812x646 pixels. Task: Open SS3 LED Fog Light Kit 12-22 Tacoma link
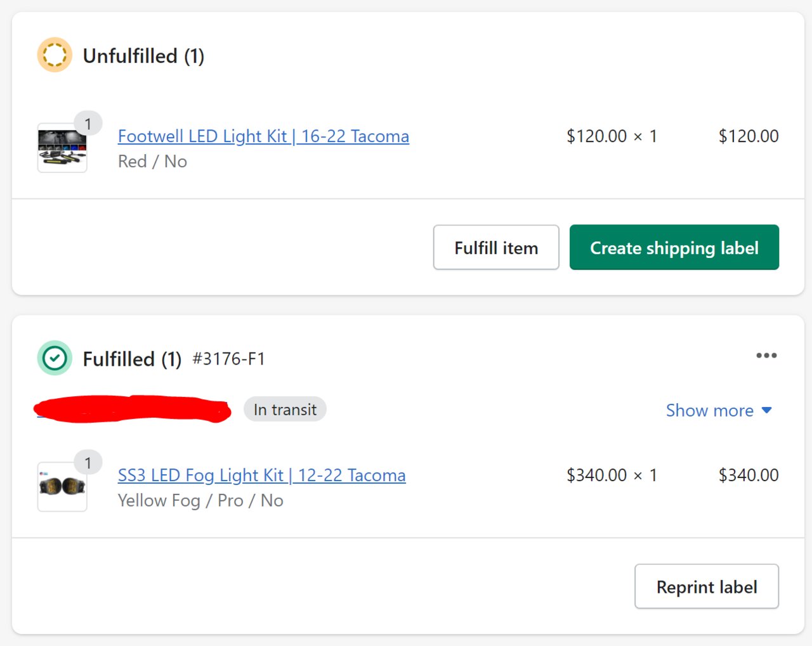(x=261, y=475)
